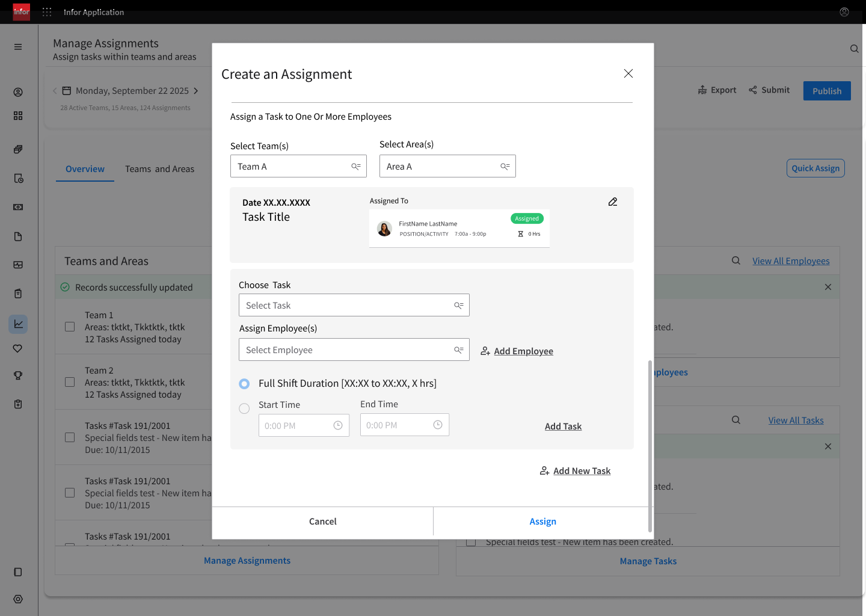The image size is (866, 616).
Task: Switch to Teams and Areas tab
Action: point(160,169)
